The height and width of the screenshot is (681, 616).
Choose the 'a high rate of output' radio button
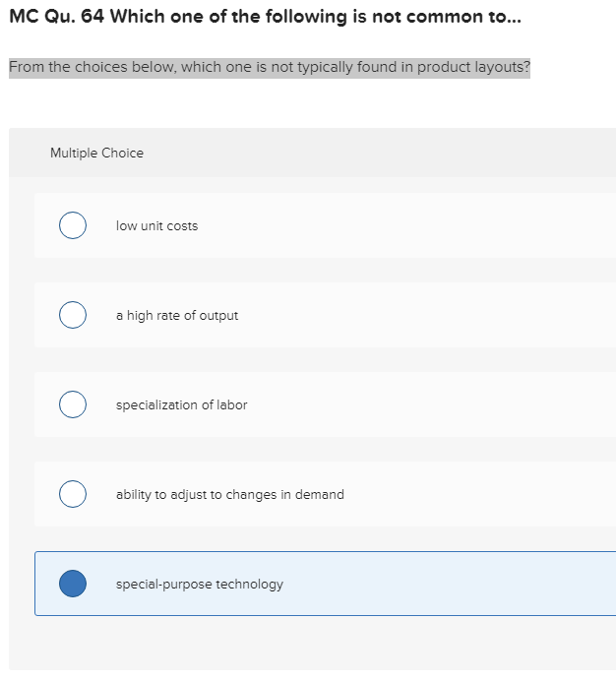click(x=72, y=316)
